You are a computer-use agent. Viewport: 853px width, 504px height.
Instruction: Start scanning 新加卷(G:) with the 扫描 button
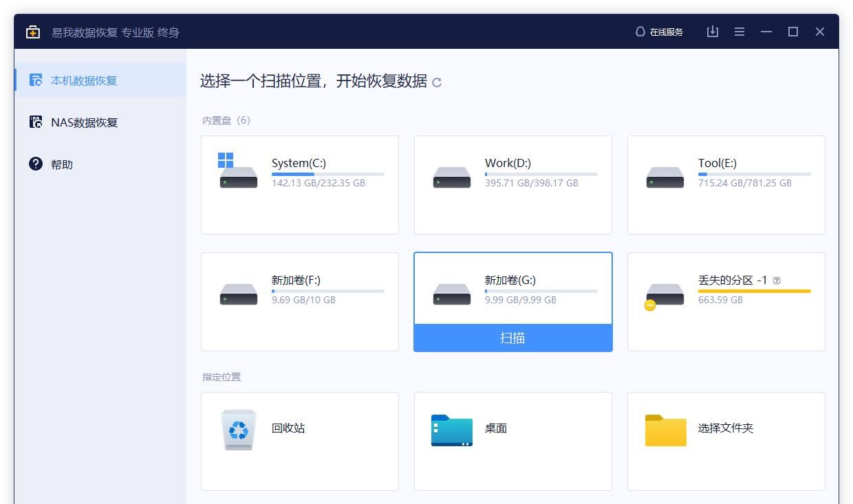click(512, 338)
